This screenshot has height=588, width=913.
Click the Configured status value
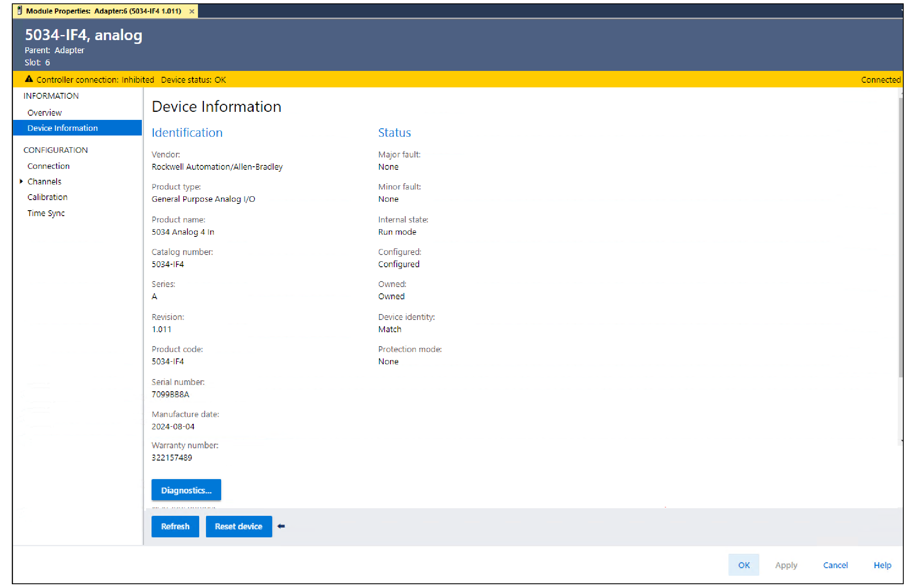pos(399,264)
